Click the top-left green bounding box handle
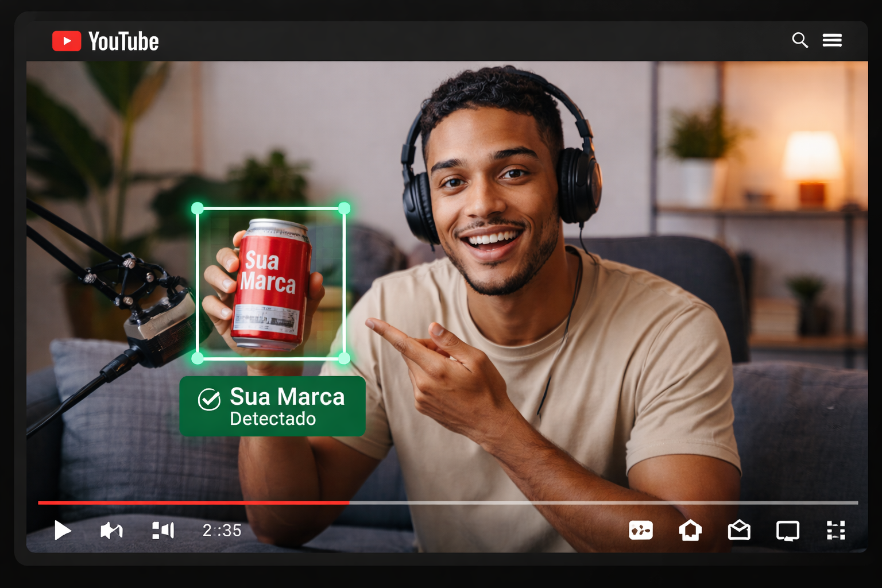 click(198, 208)
